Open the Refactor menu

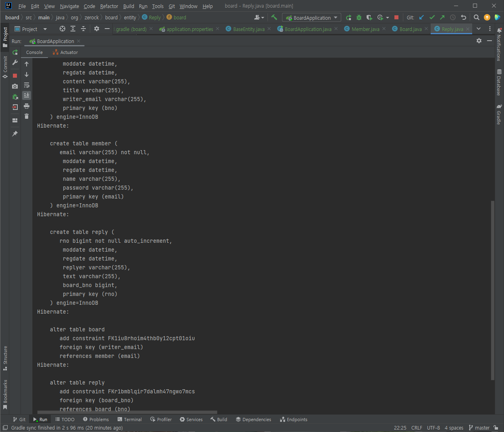coord(109,6)
